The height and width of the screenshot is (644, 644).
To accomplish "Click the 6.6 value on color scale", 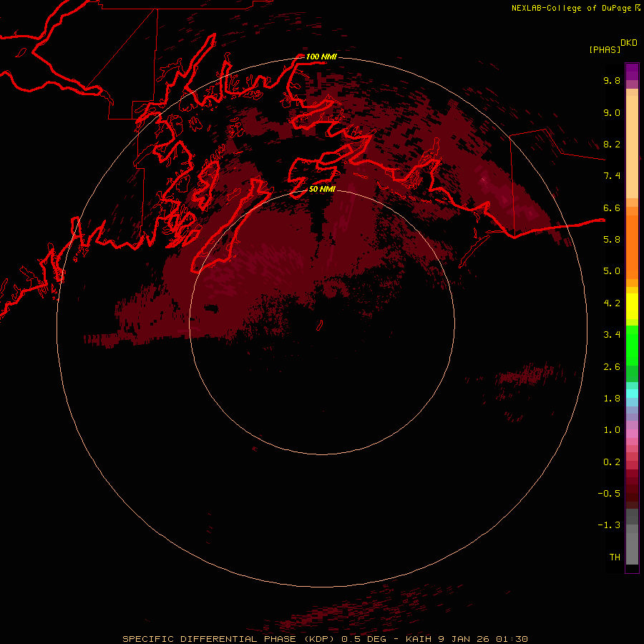I will click(x=612, y=208).
